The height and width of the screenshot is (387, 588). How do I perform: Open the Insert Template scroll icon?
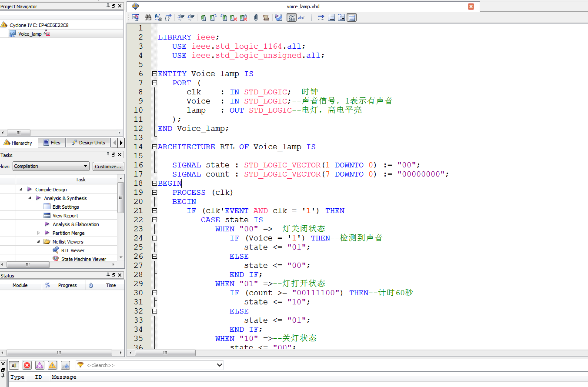(x=266, y=17)
